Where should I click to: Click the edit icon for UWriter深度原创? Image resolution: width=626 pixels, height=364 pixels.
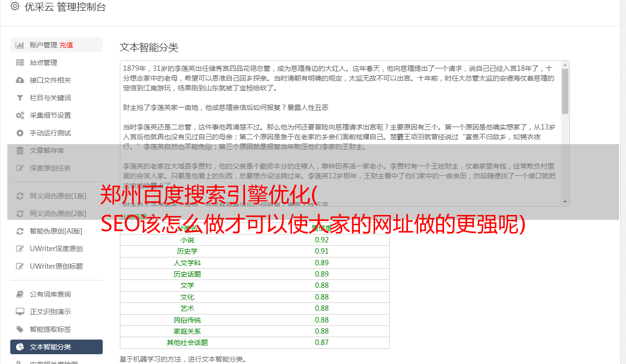(x=20, y=249)
